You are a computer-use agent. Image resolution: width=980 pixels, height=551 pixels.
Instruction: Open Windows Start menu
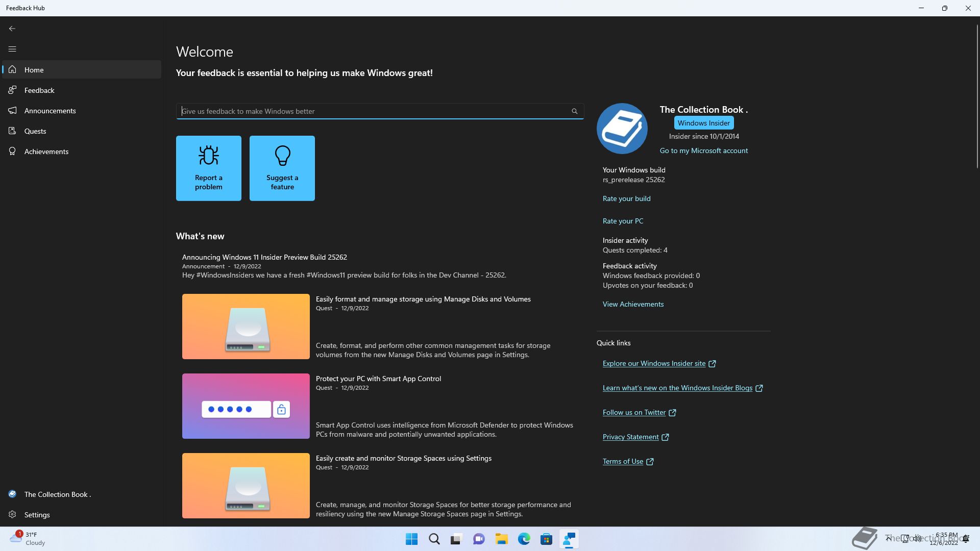click(x=411, y=539)
